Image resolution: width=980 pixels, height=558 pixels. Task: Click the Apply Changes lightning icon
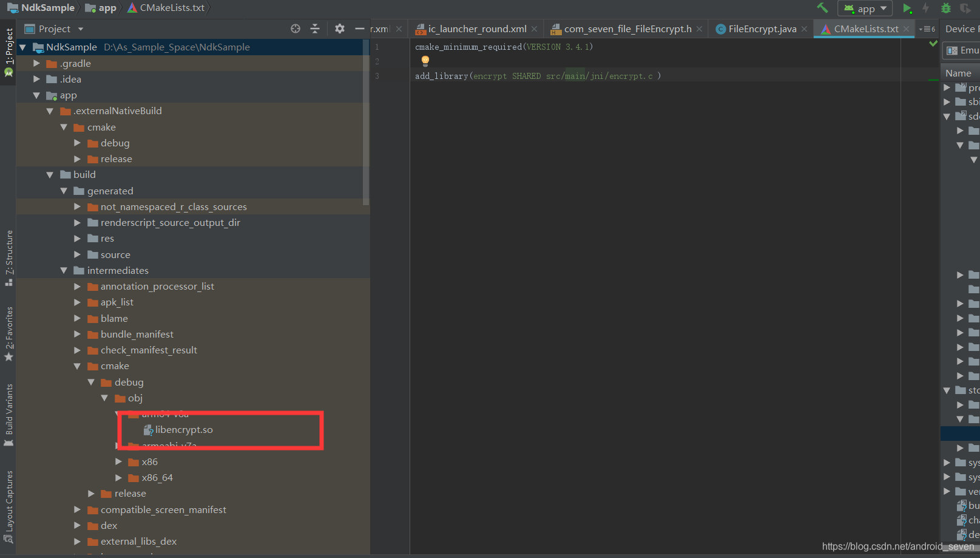pos(926,8)
